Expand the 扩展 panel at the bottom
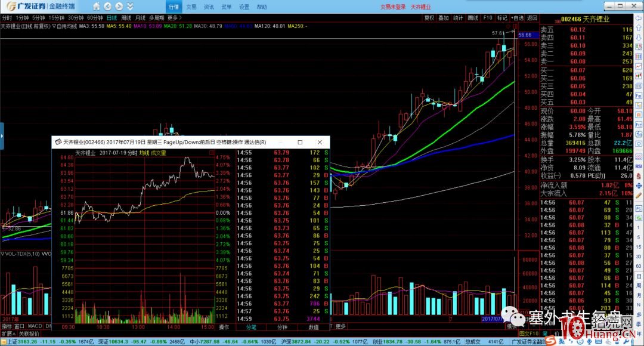The image size is (644, 346). pos(8,333)
